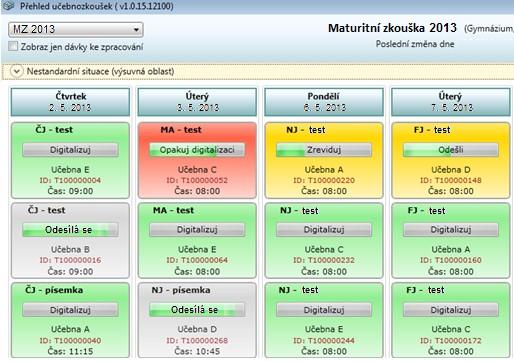This screenshot has height=362, width=514.
Task: Select the Úterý 7. 5. 2013 header
Action: [x=451, y=102]
